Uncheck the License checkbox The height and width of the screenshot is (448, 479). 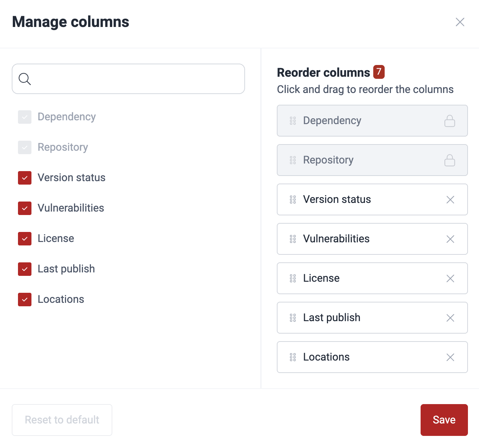coord(25,239)
